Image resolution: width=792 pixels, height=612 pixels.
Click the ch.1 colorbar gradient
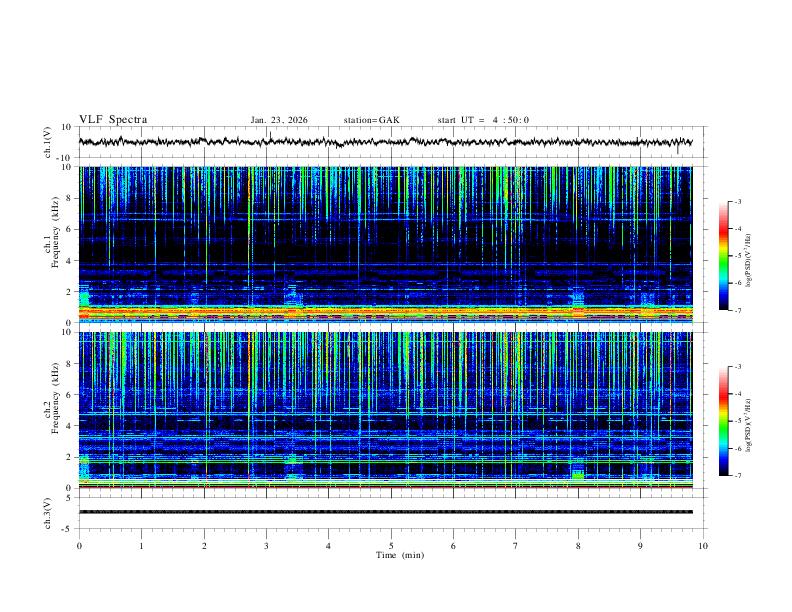tap(723, 256)
